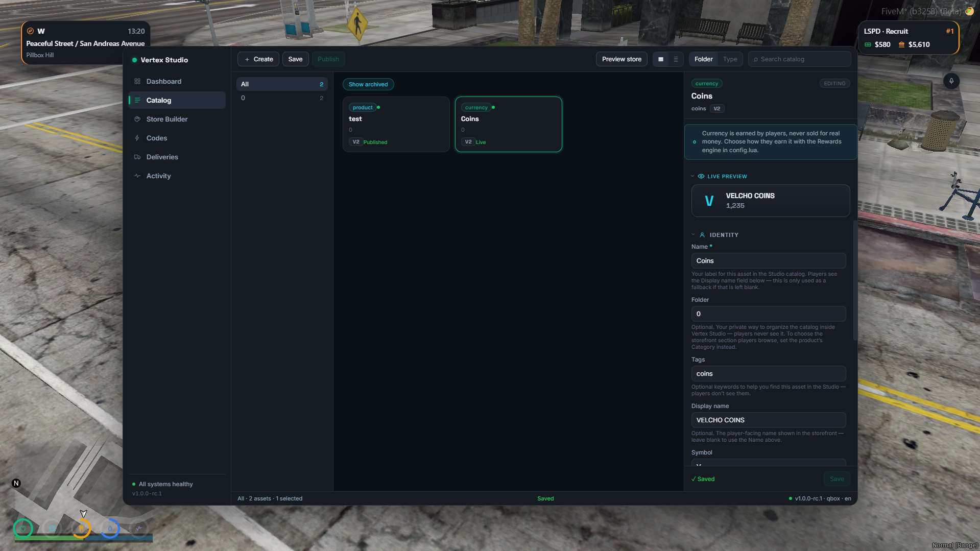This screenshot has width=980, height=551.
Task: Edit the Folder input field
Action: coord(769,314)
